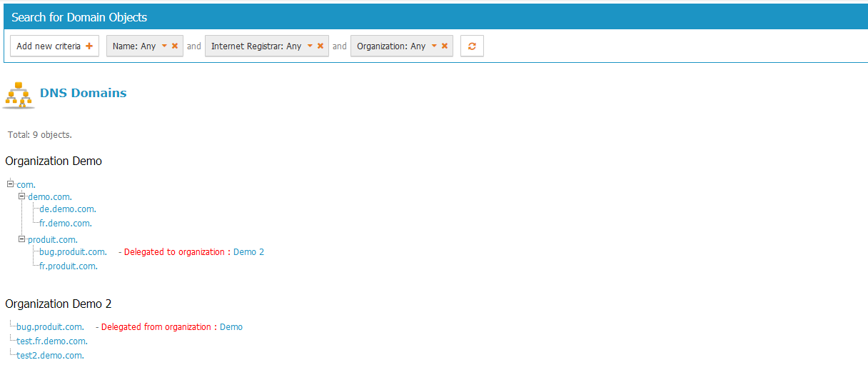Screen dimensions: 868x370
Task: Open the fr.demo.com. domain link
Action: click(x=66, y=224)
